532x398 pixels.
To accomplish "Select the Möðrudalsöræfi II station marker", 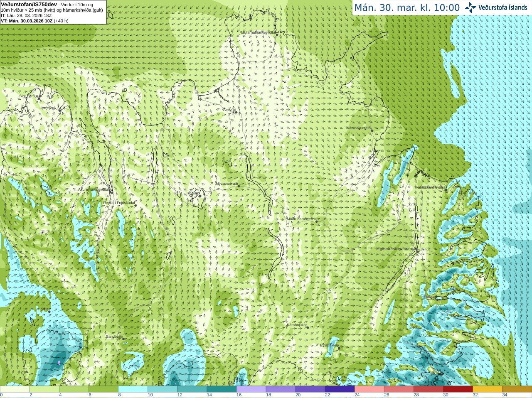I will 316,221.
